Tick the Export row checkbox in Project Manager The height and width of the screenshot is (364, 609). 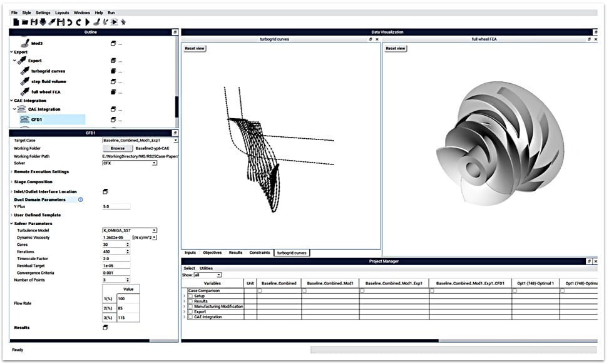click(x=190, y=311)
